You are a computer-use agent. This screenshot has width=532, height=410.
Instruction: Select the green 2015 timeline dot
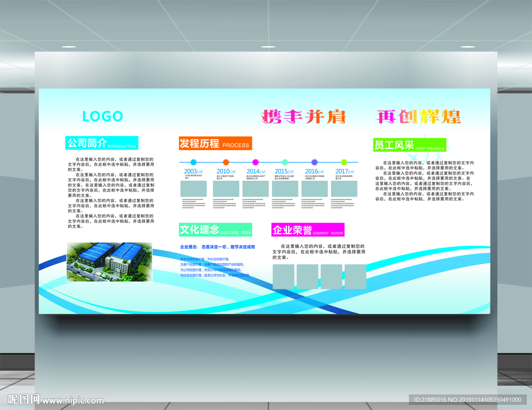pyautogui.click(x=285, y=162)
